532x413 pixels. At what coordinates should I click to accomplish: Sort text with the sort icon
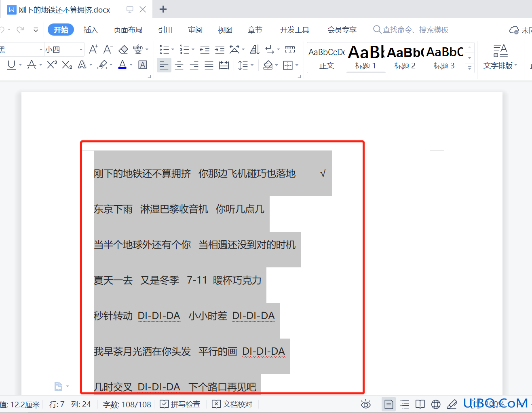[255, 49]
